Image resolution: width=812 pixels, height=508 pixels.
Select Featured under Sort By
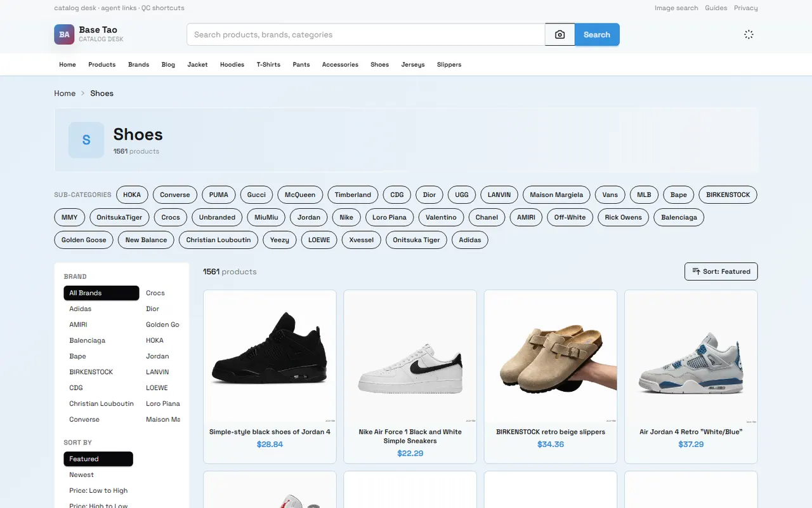(98, 459)
